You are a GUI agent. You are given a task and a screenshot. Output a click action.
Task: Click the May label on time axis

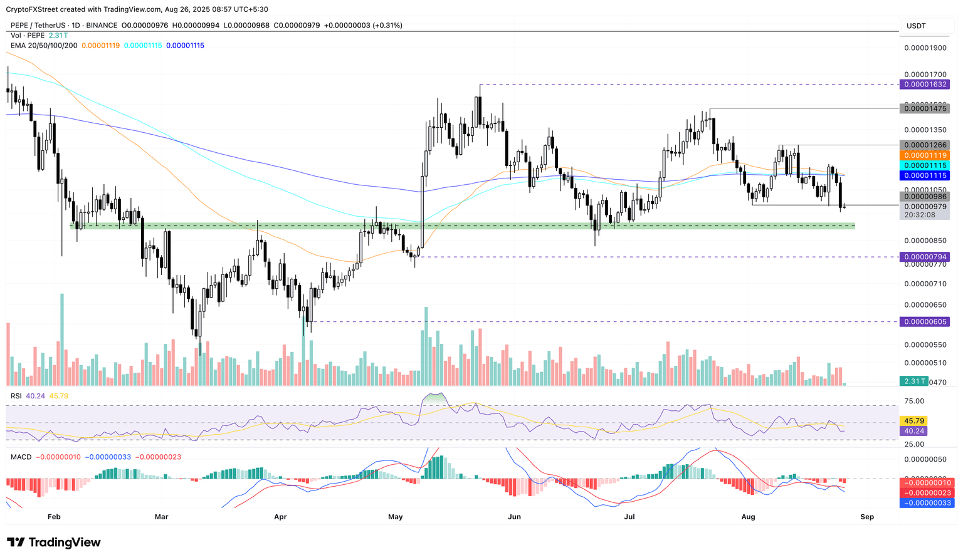[x=396, y=517]
